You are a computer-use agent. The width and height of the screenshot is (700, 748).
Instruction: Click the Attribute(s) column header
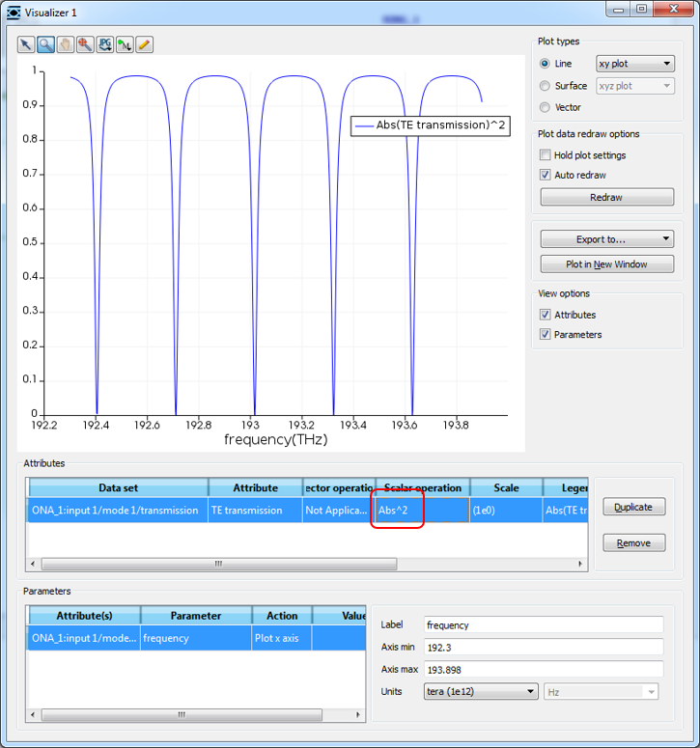click(x=84, y=616)
